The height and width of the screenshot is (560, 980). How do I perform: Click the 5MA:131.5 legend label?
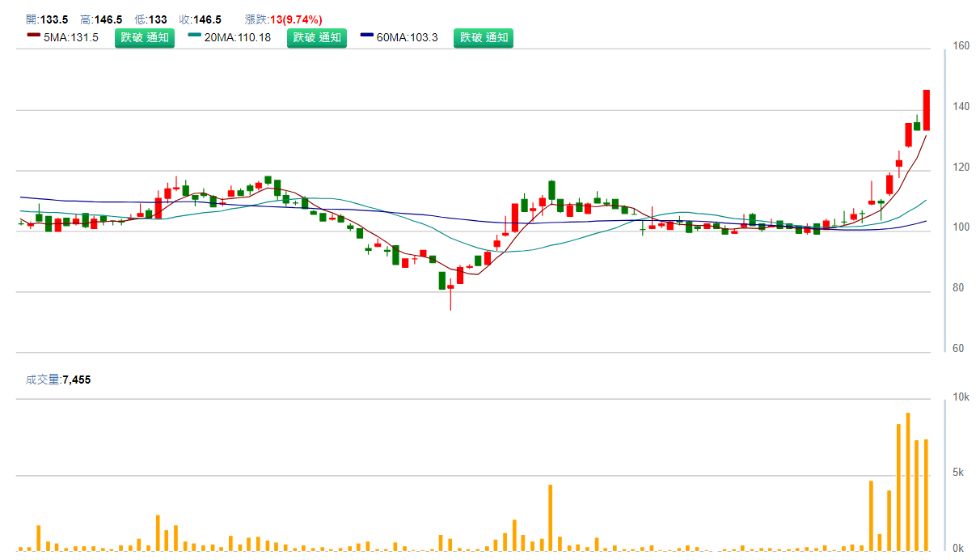click(x=71, y=37)
